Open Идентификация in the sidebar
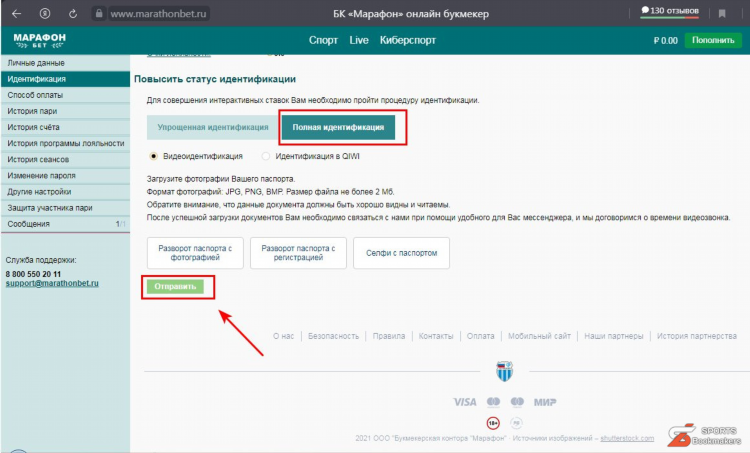750x453 pixels. 65,79
